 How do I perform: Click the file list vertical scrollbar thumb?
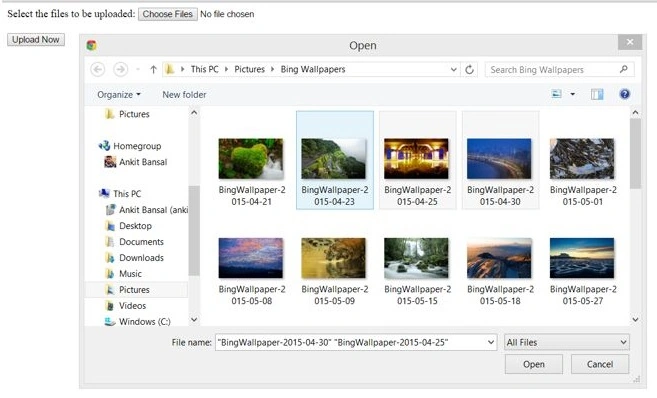tap(635, 153)
